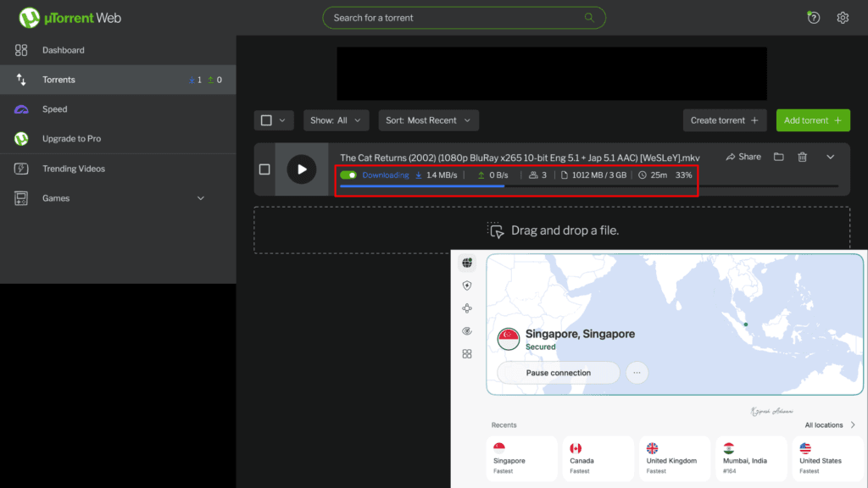
Task: Click the Torrents up-down arrows icon
Action: 21,80
